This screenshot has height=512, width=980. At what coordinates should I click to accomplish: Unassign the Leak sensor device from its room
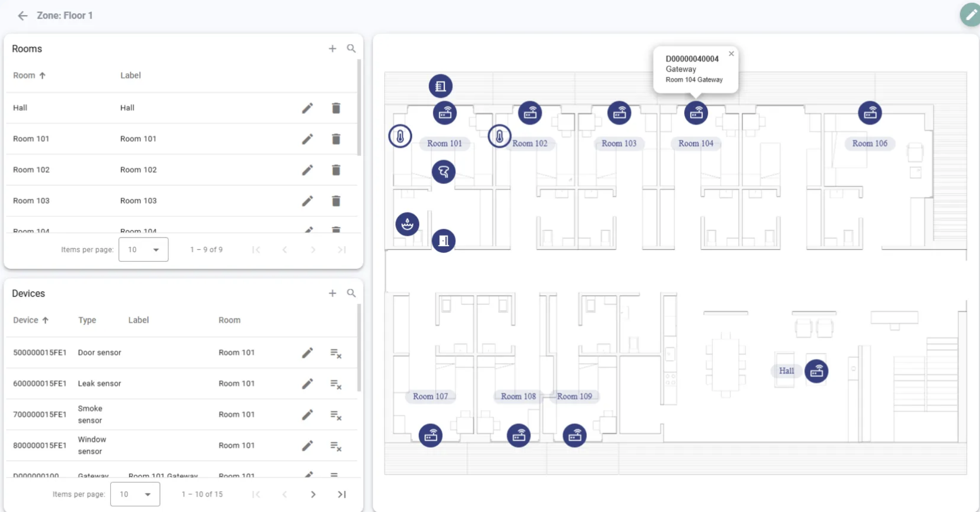point(336,384)
